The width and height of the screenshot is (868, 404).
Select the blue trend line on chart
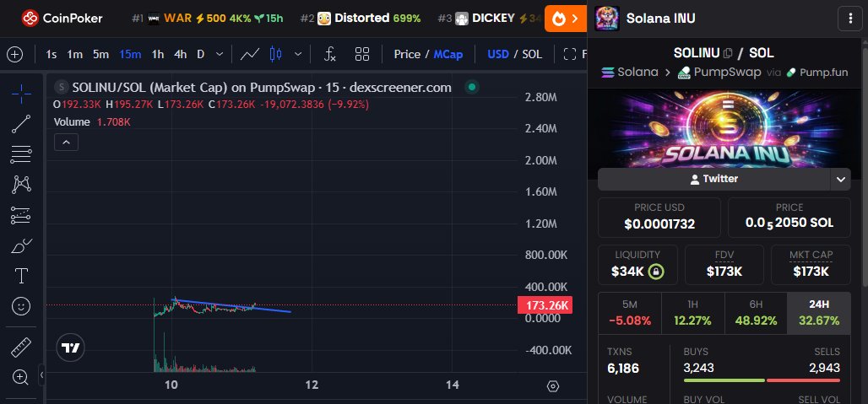click(232, 305)
